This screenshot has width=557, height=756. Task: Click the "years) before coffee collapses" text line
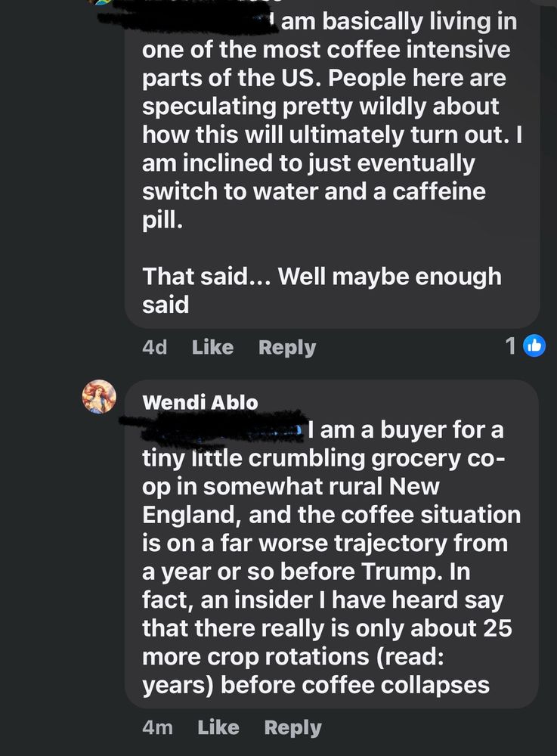tap(316, 685)
